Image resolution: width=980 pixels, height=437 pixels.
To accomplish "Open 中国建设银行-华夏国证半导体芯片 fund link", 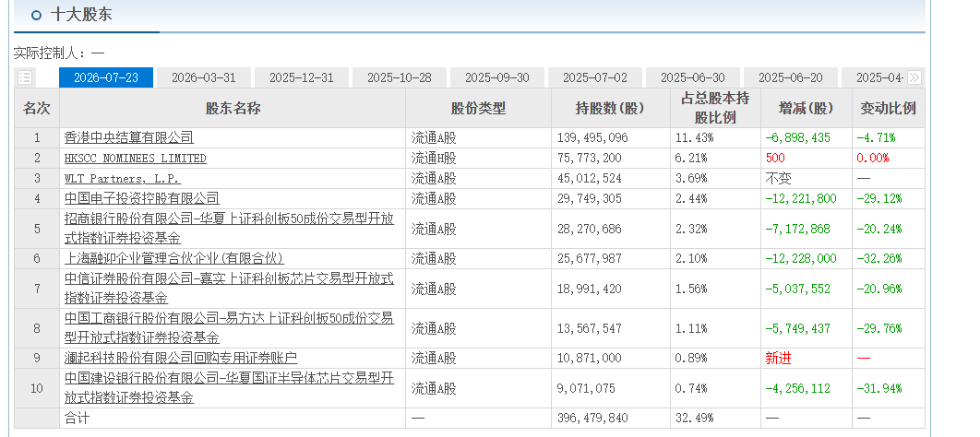I will pos(230,388).
